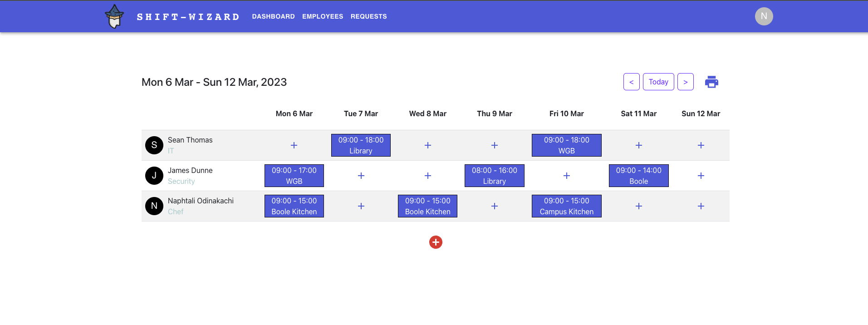Advance to next week with the > arrow
The height and width of the screenshot is (325, 868).
click(685, 81)
